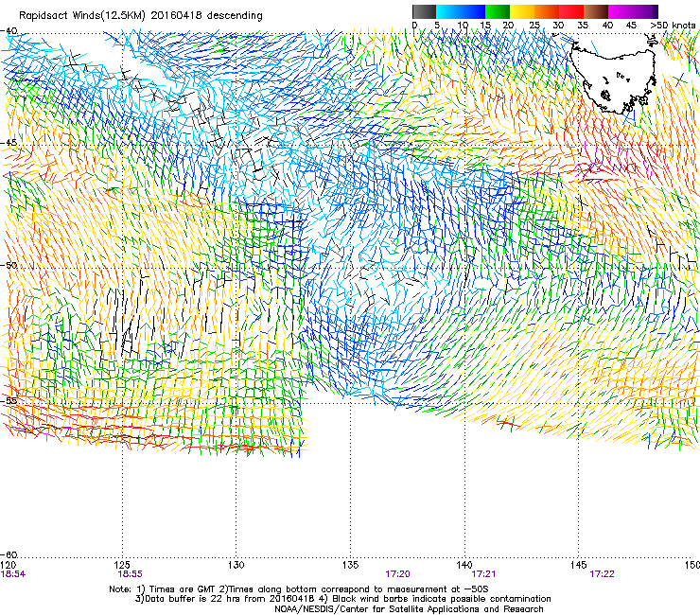Click the orange 25-30 knots legend swatch

547,11
